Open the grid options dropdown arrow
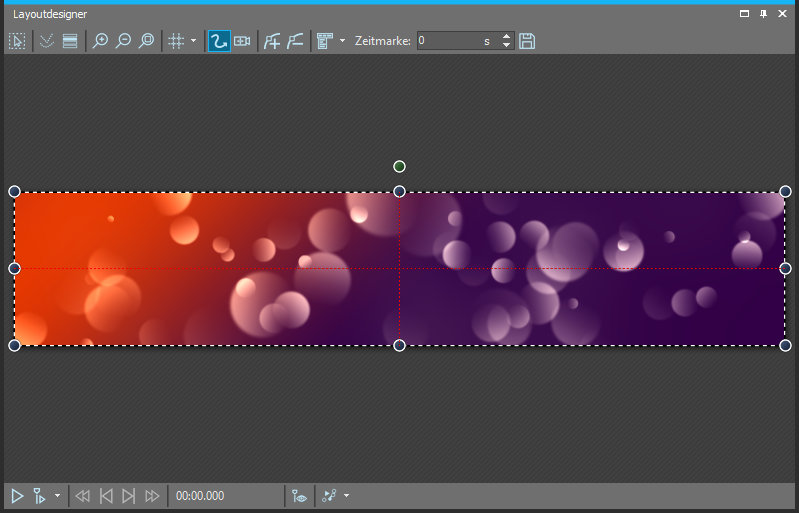Screen dimensions: 799x513 (x=193, y=41)
